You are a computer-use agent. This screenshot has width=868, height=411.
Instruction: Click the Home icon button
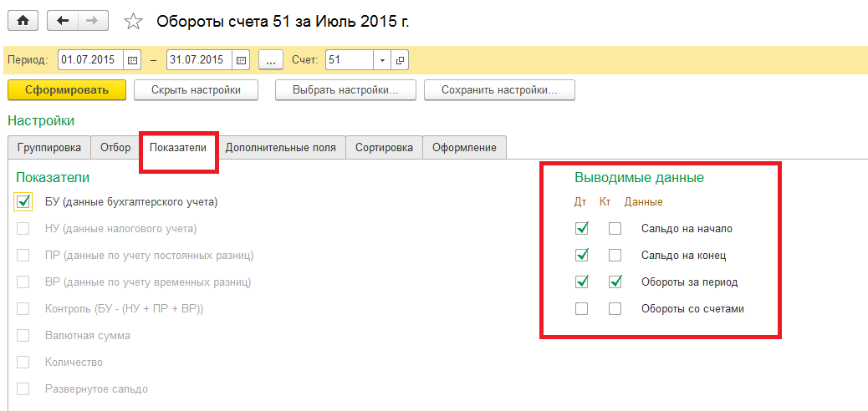tap(23, 21)
